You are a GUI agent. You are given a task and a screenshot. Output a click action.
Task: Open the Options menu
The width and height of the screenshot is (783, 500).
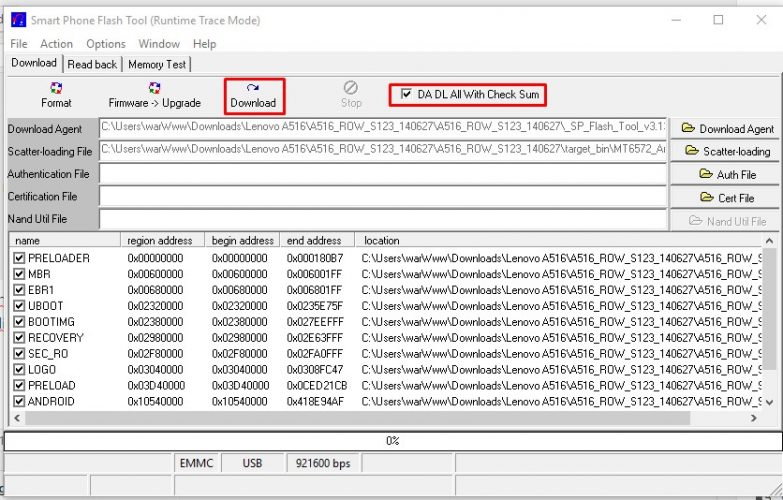(x=106, y=44)
